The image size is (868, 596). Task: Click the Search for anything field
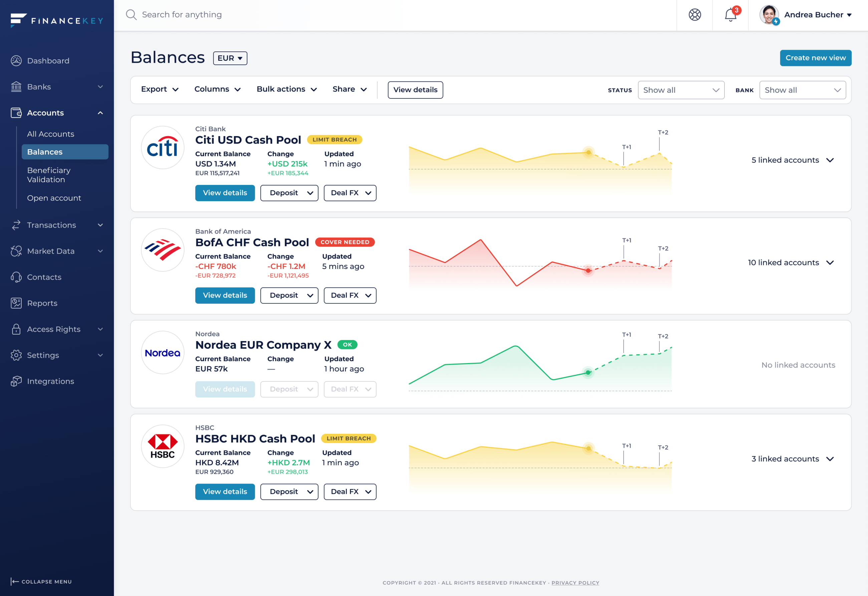pos(182,15)
